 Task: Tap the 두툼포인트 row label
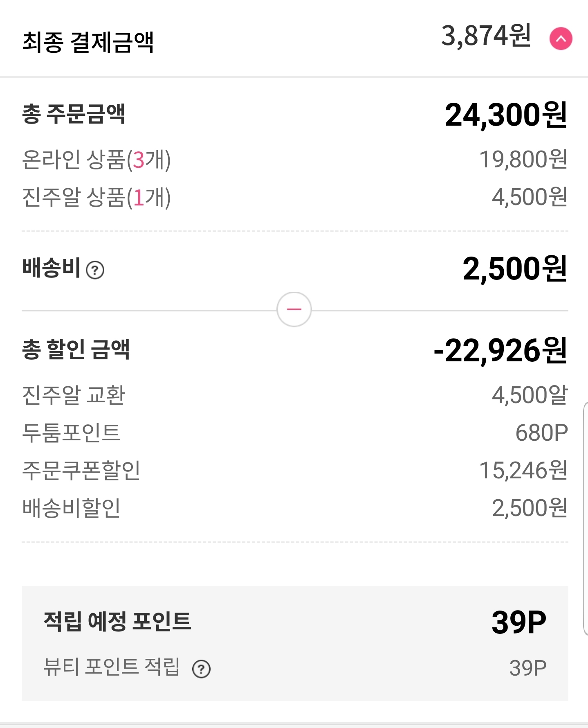click(72, 433)
